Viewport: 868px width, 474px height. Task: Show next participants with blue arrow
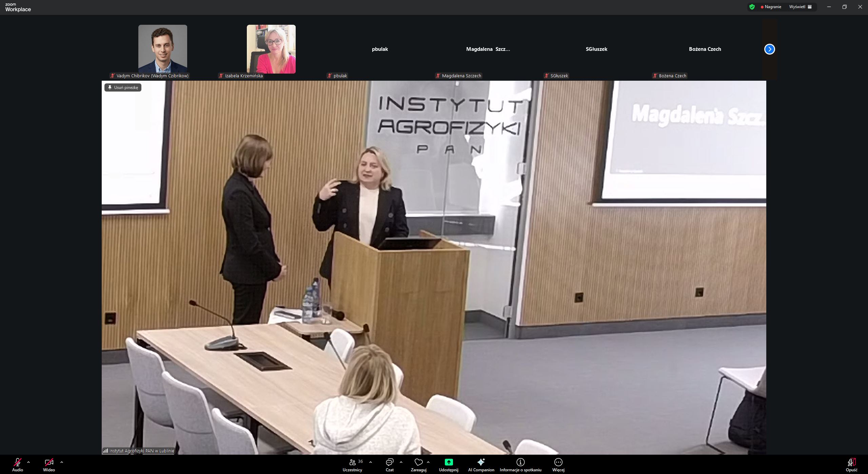[x=769, y=49]
